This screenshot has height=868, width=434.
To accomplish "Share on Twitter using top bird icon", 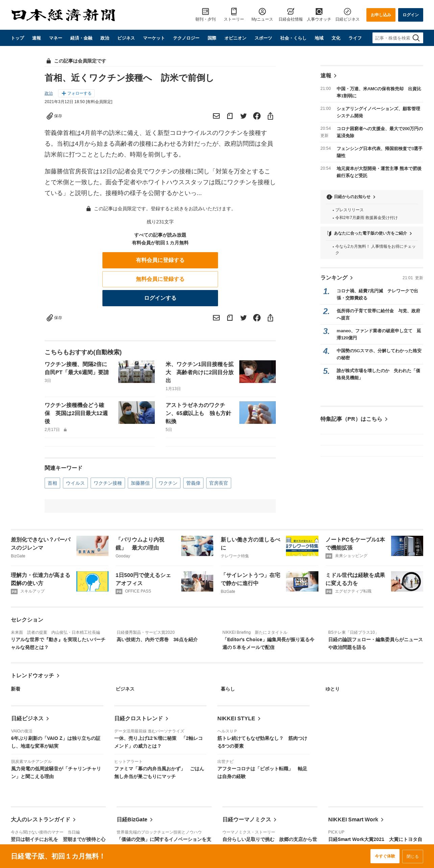I will [x=243, y=116].
